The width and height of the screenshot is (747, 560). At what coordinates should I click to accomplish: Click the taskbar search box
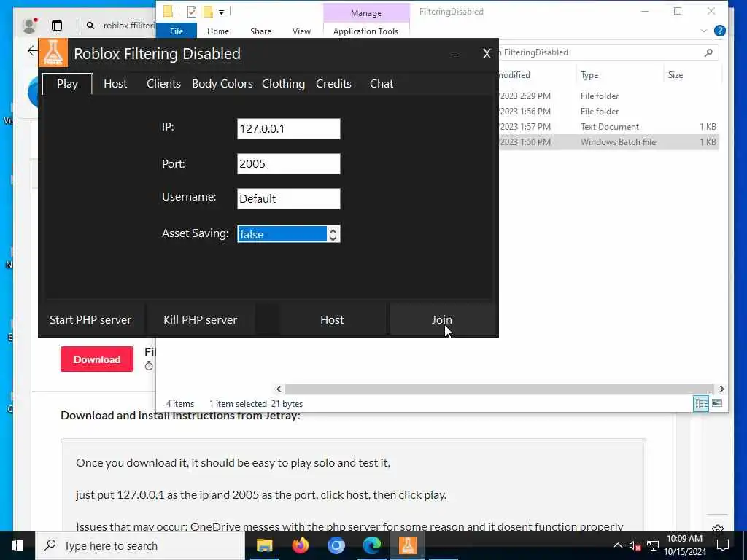pyautogui.click(x=139, y=545)
